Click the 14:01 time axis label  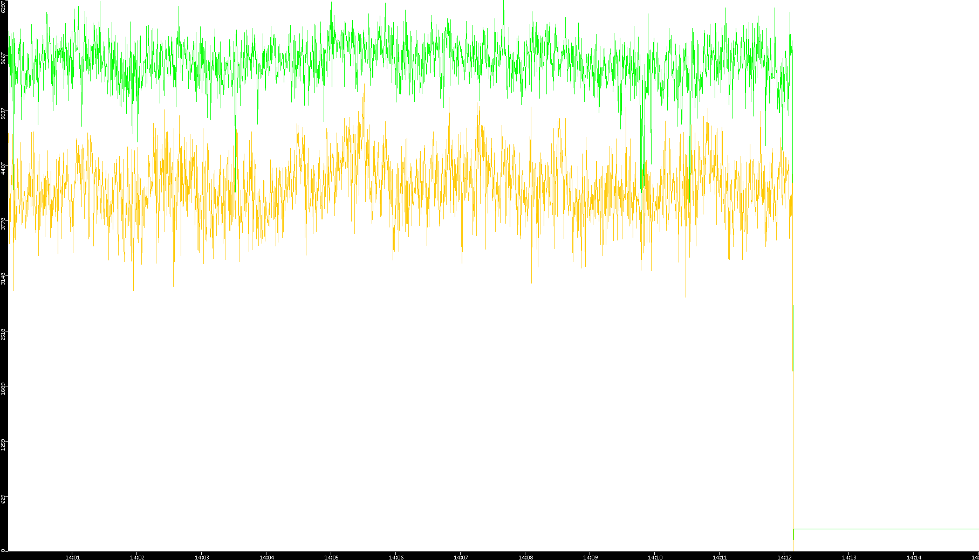point(72,557)
